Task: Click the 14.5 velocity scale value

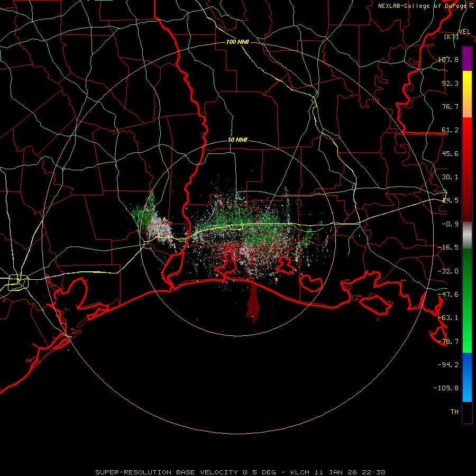Action: point(450,200)
